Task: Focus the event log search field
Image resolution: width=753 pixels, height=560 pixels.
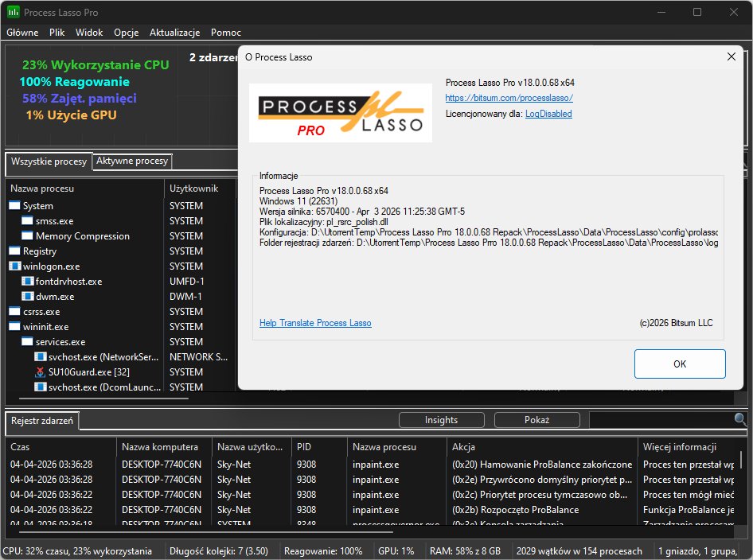Action: click(661, 420)
